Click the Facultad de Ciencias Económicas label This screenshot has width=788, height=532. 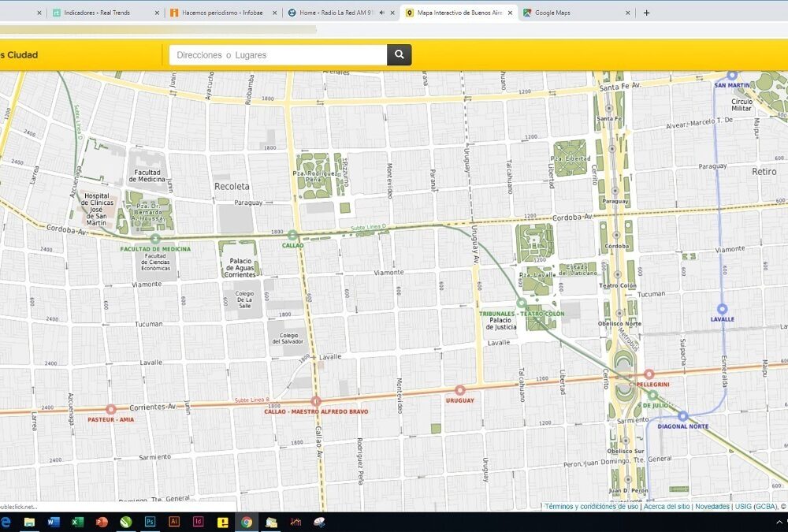coord(155,262)
